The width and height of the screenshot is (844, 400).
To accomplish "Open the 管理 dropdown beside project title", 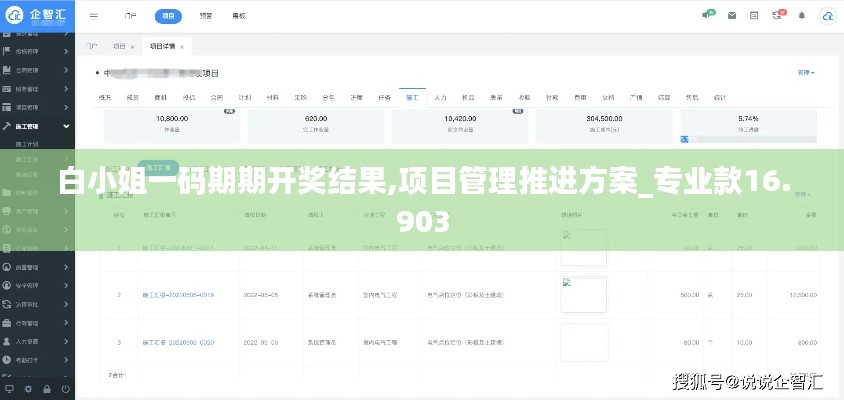I will pyautogui.click(x=806, y=73).
